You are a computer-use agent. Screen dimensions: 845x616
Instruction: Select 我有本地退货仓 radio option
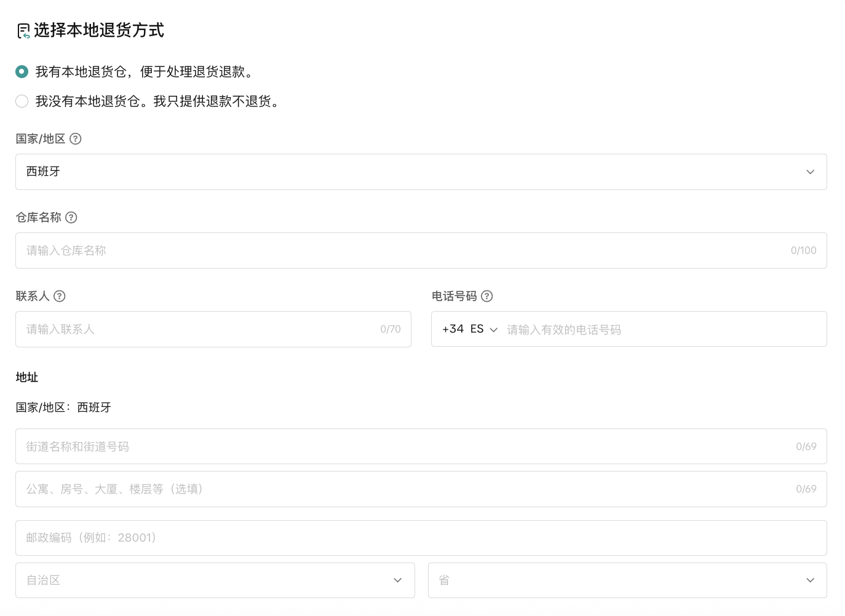click(22, 72)
